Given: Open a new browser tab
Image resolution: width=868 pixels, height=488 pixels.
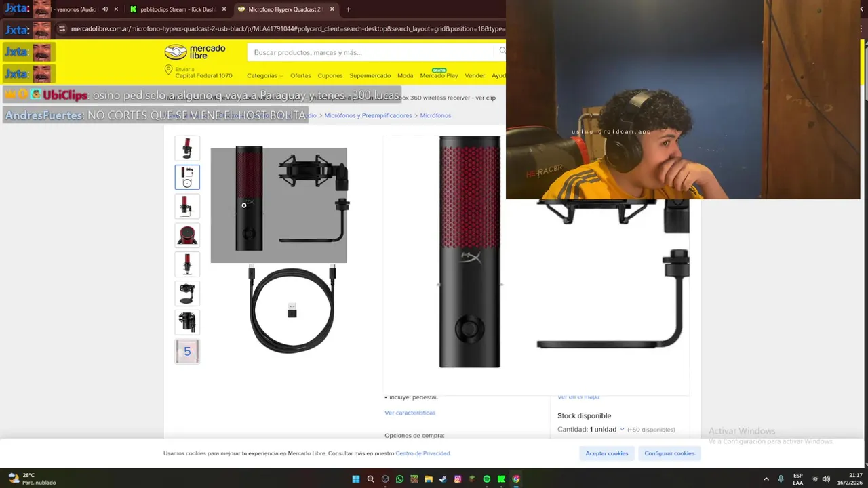Looking at the screenshot, I should [x=348, y=9].
